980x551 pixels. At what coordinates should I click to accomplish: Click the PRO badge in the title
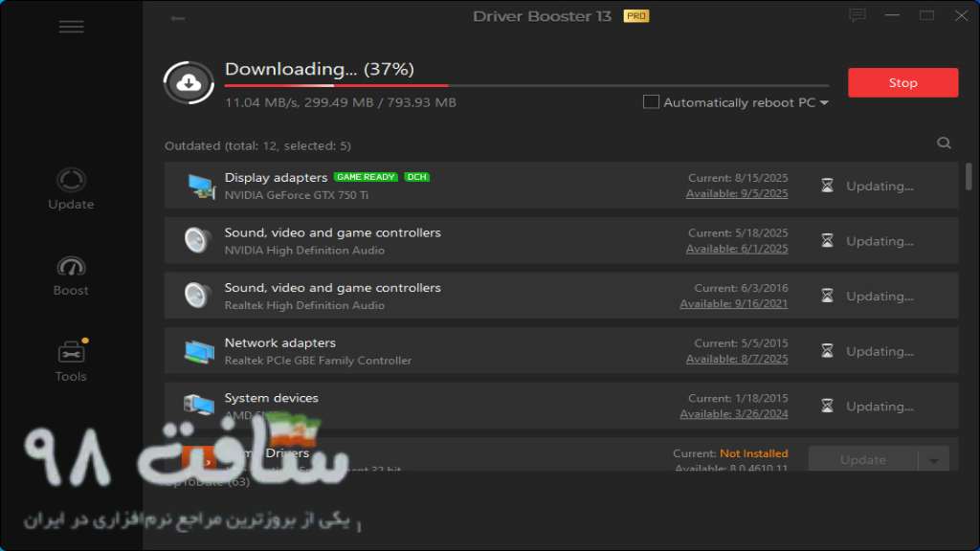point(636,16)
